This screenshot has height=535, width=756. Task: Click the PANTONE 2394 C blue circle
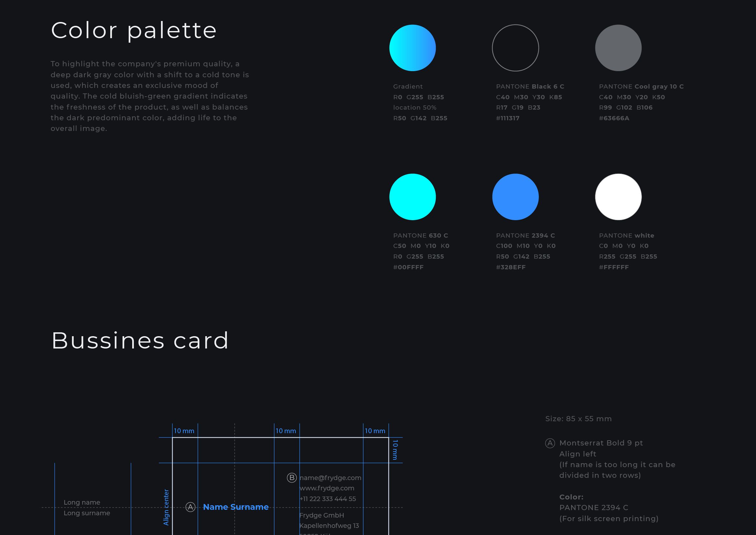(x=516, y=197)
